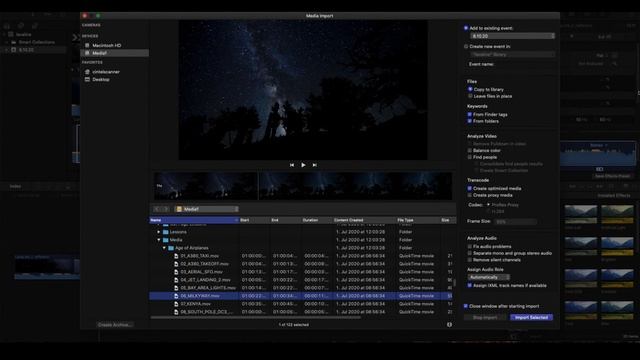The height and width of the screenshot is (360, 640).
Task: Click the info icon below file list
Action: [x=449, y=324]
